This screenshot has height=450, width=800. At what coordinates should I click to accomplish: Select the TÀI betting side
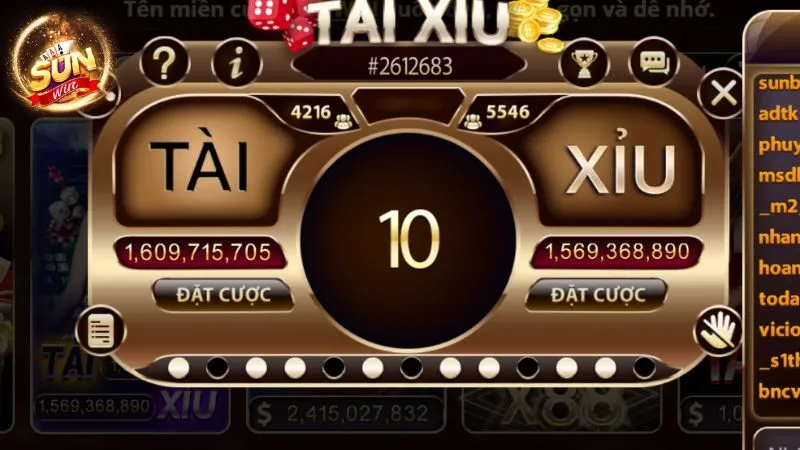click(201, 166)
